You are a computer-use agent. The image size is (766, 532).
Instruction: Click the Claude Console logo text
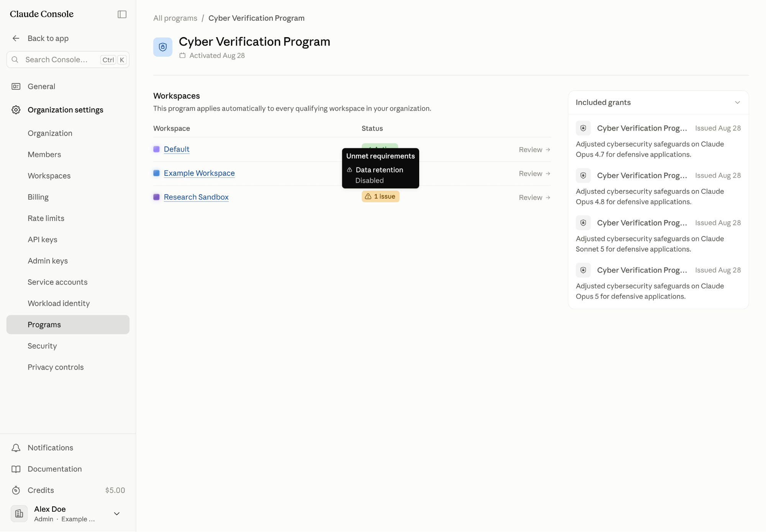(x=42, y=14)
